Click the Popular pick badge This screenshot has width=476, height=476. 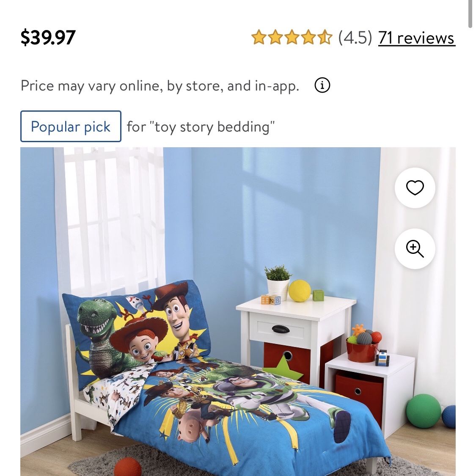click(x=71, y=126)
